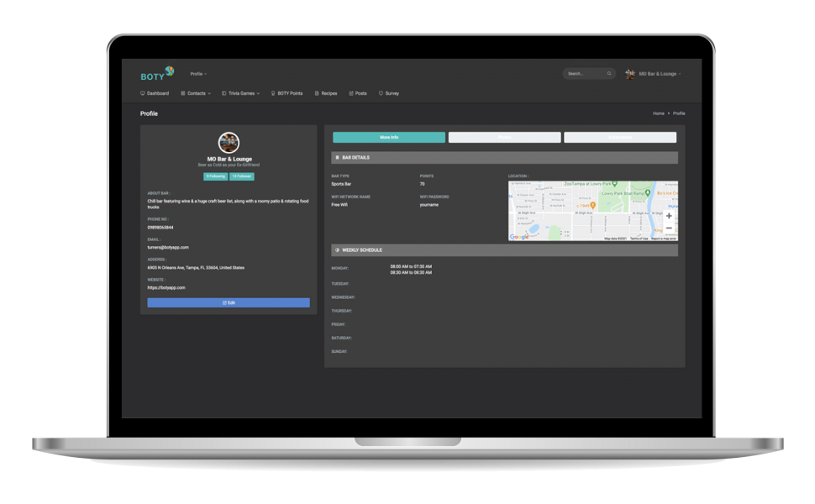Click the user avatar in the top bar

click(630, 74)
